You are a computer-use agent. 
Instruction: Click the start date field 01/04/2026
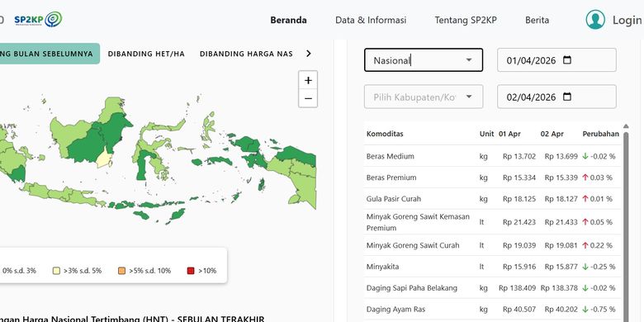[556, 60]
